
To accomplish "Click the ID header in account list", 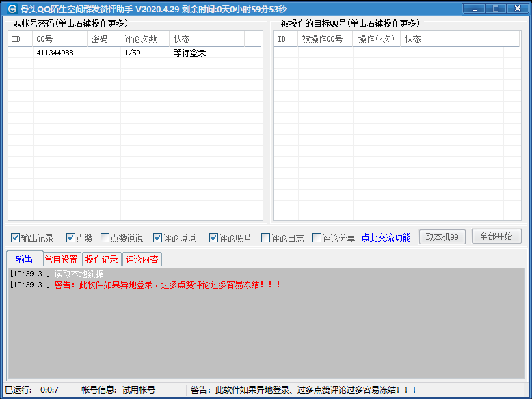I will (21, 39).
